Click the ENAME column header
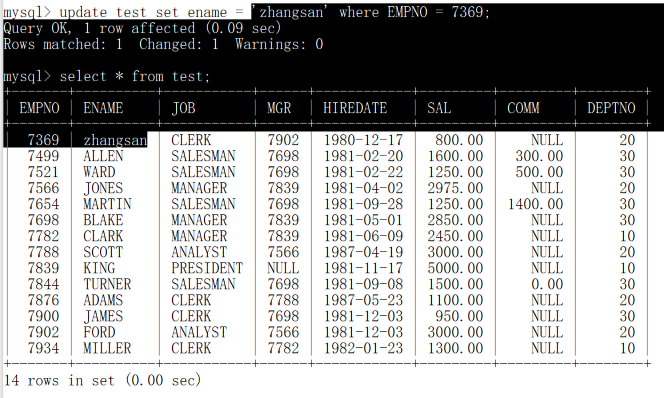This screenshot has height=398, width=664. click(x=103, y=108)
